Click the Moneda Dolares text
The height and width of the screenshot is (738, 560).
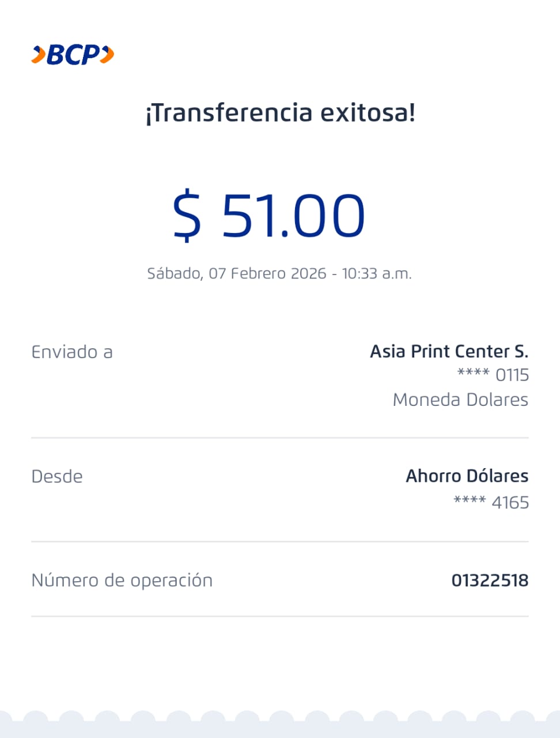click(x=460, y=400)
